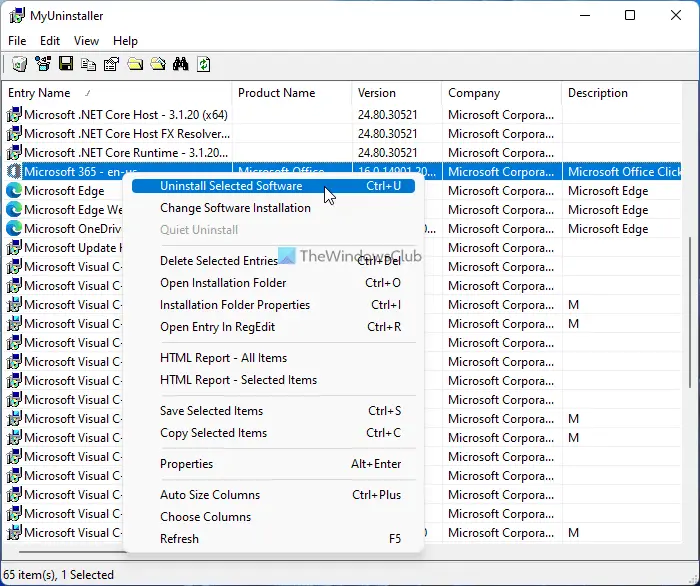This screenshot has width=700, height=586.
Task: Select the Microsoft .NET Core Runtime - 3.1.20 entry
Action: click(126, 153)
